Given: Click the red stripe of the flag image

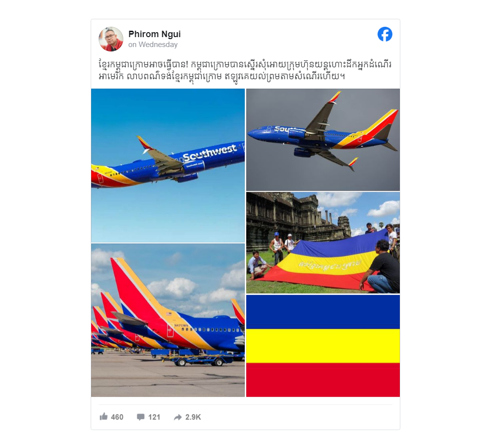Looking at the screenshot, I should coord(323,380).
